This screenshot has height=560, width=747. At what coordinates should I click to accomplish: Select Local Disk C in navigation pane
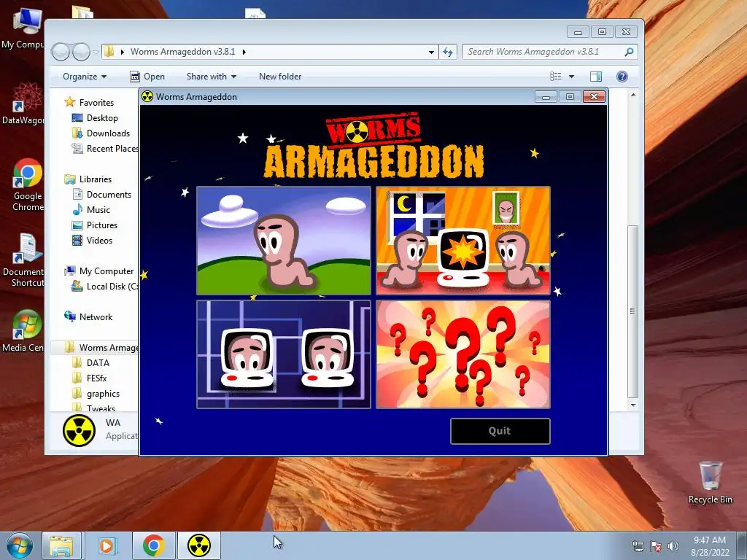click(106, 286)
